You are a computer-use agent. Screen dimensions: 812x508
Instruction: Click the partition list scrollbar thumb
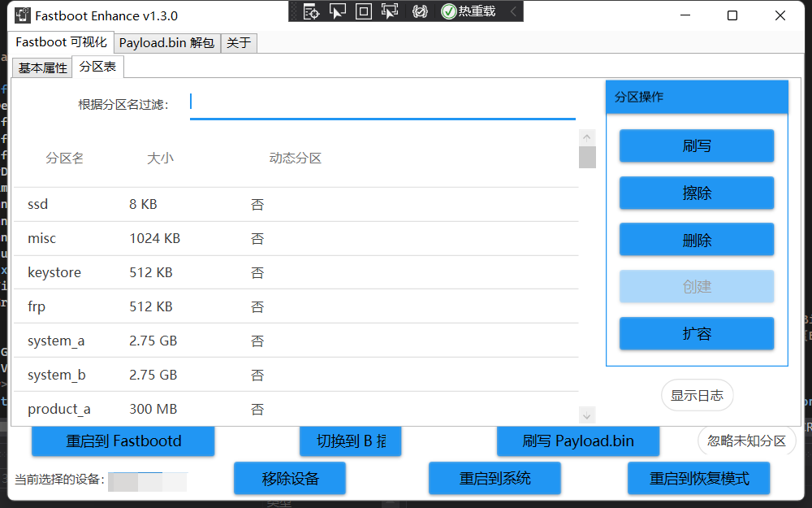(x=587, y=157)
